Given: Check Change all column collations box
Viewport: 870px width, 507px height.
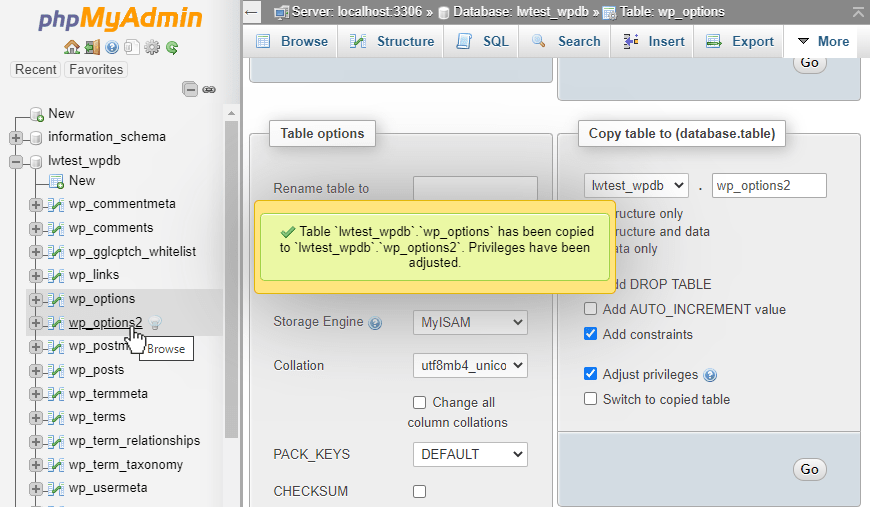Looking at the screenshot, I should 419,402.
